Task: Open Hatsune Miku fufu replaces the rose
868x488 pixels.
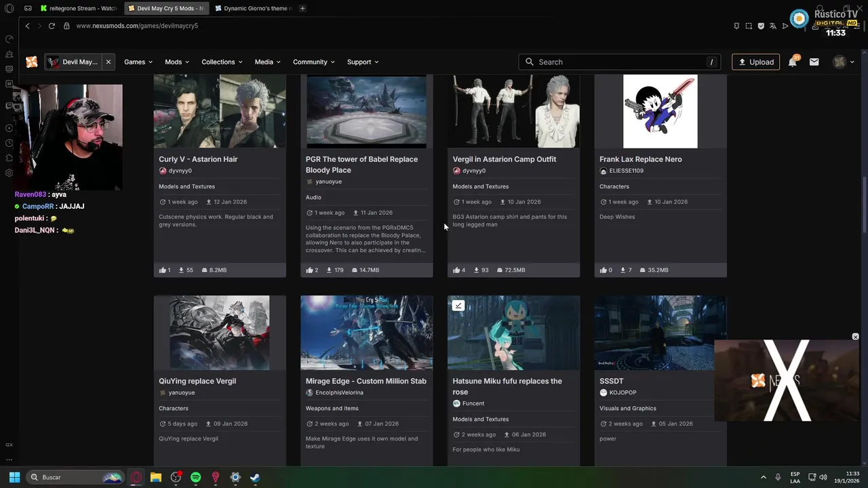Action: coord(507,386)
